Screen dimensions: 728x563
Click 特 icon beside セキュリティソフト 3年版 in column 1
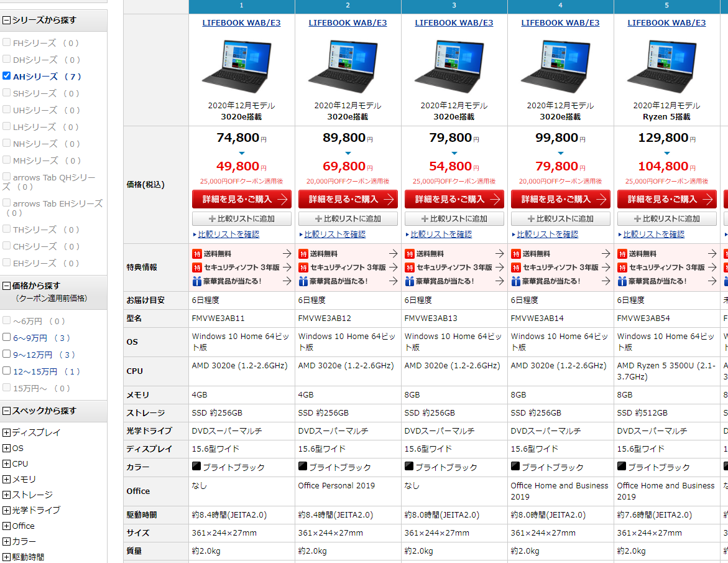pyautogui.click(x=197, y=267)
